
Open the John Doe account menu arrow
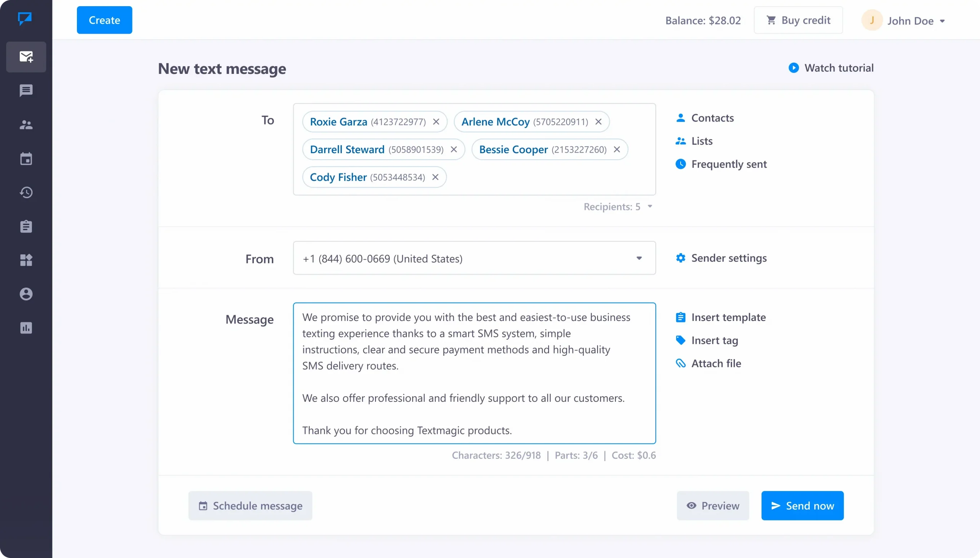(x=942, y=21)
